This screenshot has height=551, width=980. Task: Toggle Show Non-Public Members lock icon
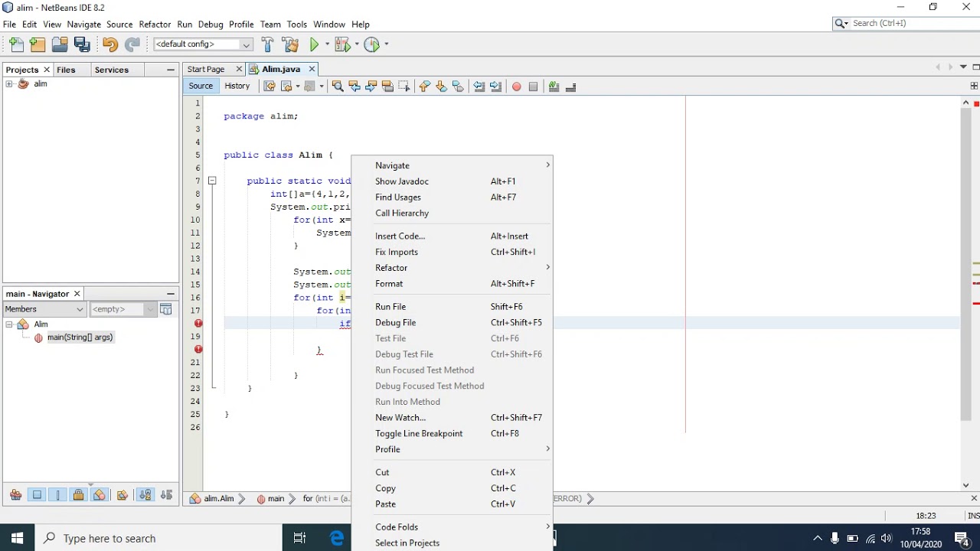(78, 495)
